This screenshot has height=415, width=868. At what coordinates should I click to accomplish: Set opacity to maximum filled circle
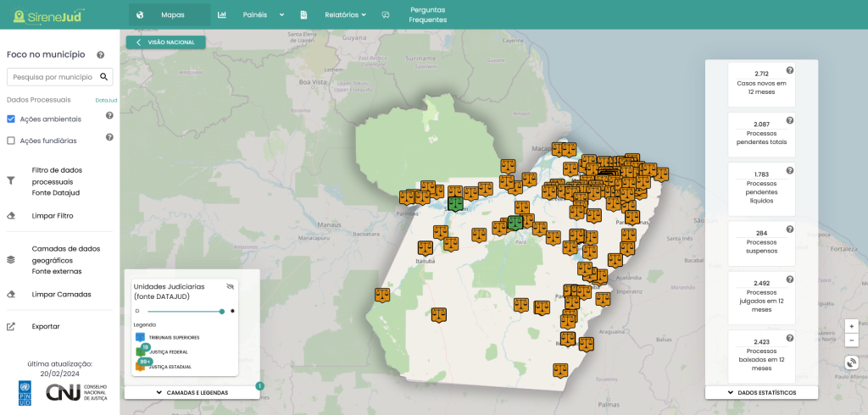point(232,311)
